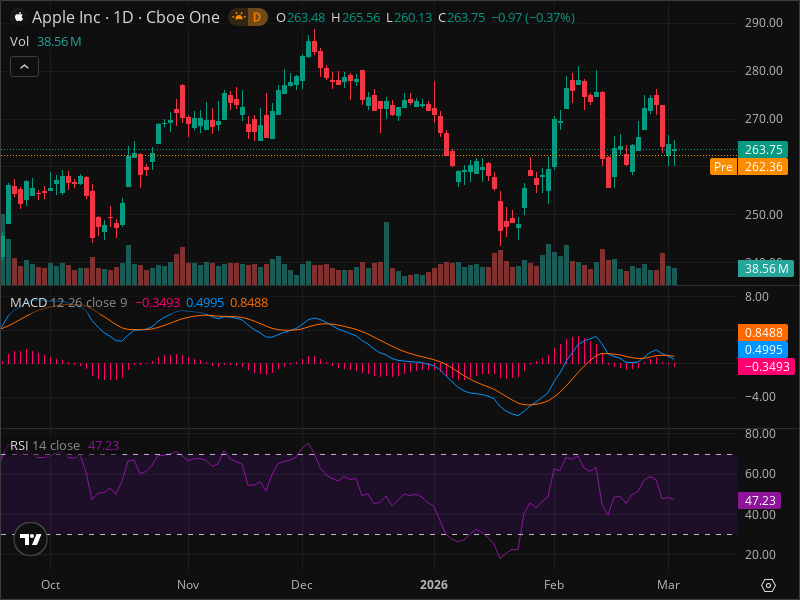Click the Apple Inc symbol title

(66, 17)
